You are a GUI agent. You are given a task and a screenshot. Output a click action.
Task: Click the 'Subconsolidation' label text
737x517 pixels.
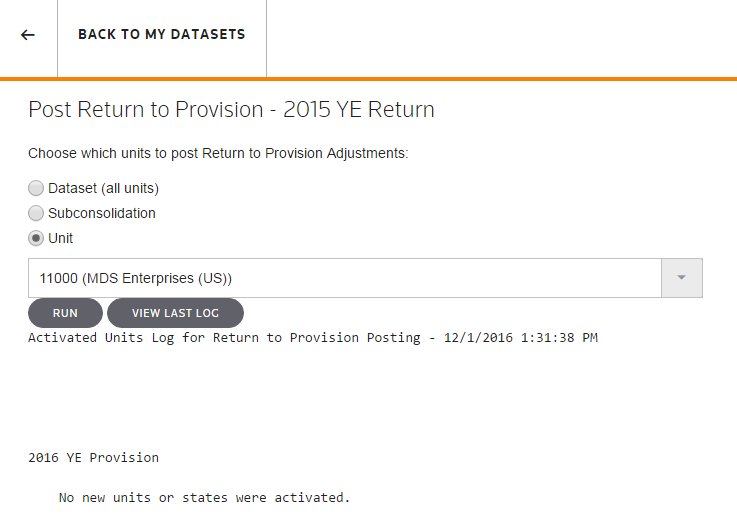coord(102,213)
